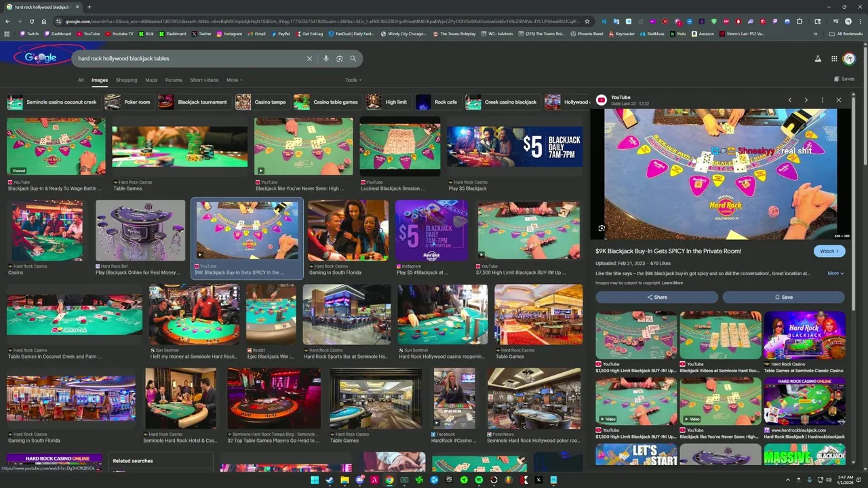Switch to the Maps tab
The height and width of the screenshot is (488, 868).
coord(151,80)
